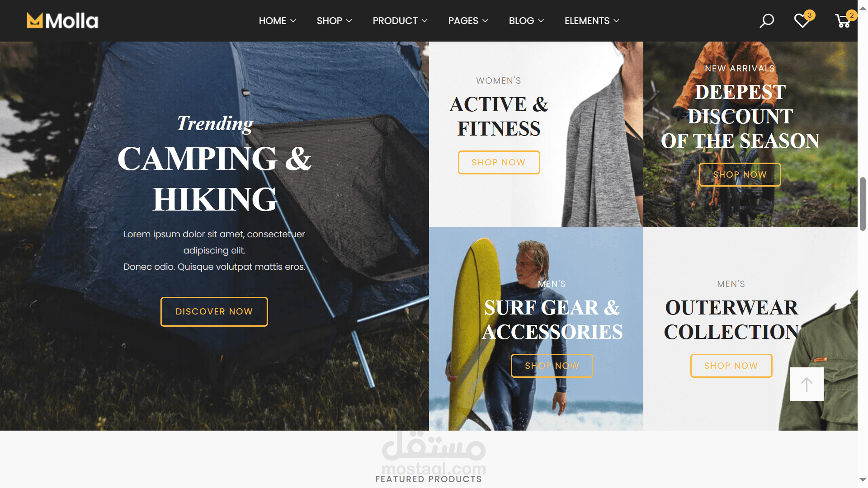Click the Molla logo
868x488 pixels.
coord(62,21)
